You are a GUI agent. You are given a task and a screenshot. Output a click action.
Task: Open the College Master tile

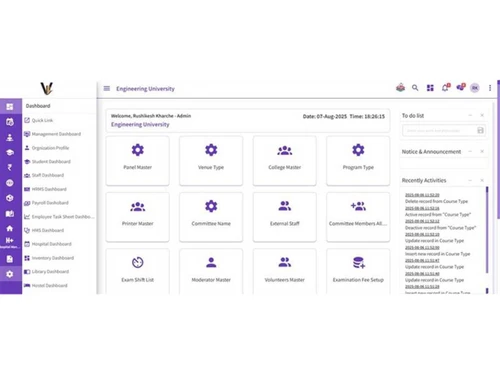[x=285, y=161]
